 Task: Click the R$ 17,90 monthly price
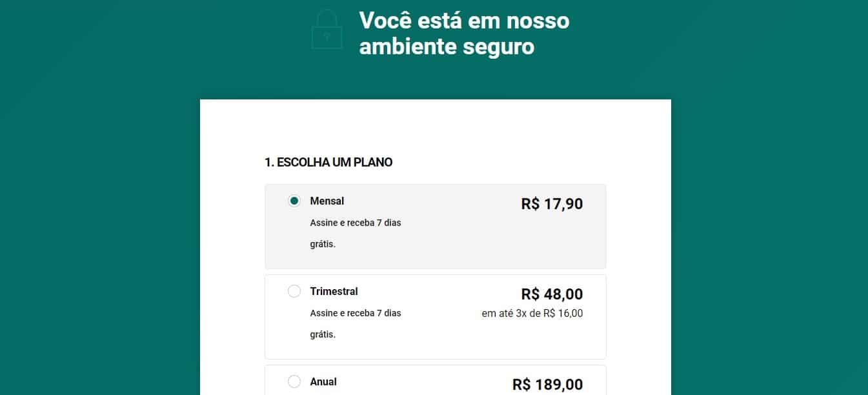[552, 204]
